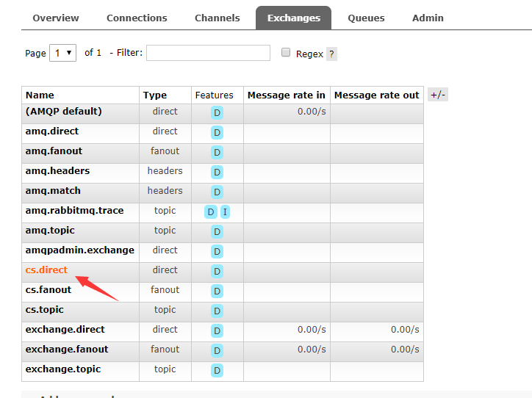This screenshot has height=398, width=532.
Task: Click the Filter text input field
Action: point(208,53)
